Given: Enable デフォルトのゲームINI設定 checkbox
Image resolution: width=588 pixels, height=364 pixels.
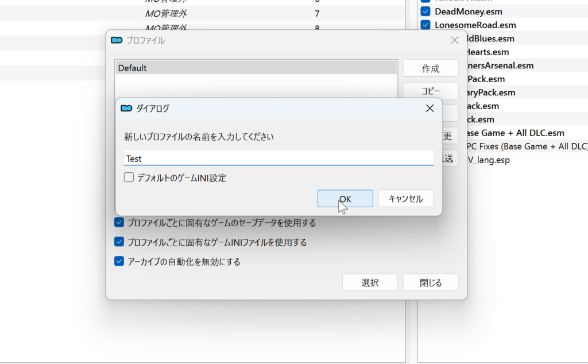Looking at the screenshot, I should [x=129, y=178].
